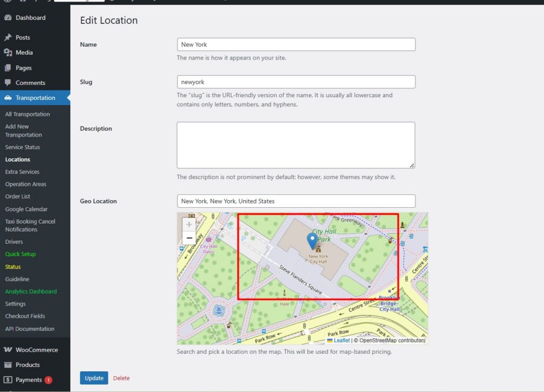544x392 pixels.
Task: Click the Update button
Action: 94,378
